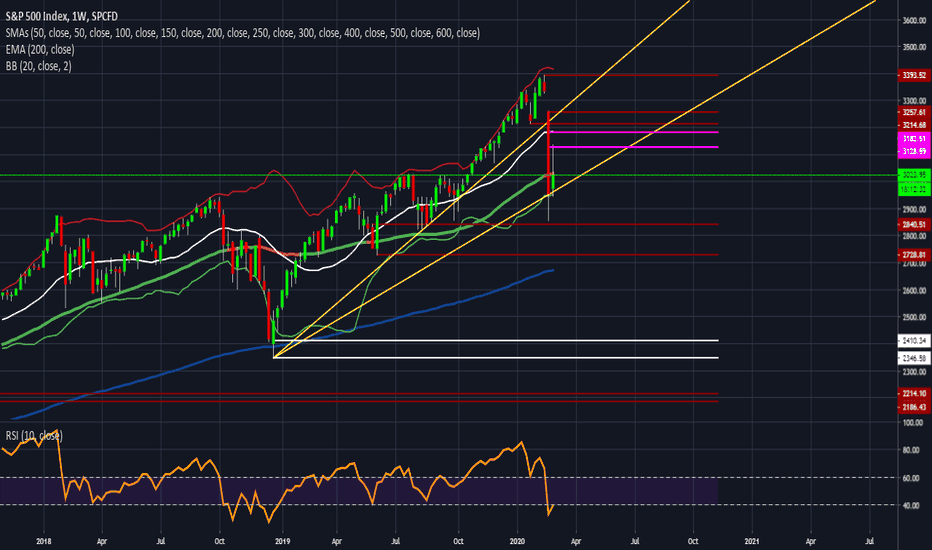
Task: Click the 40.00 RSI axis tick
Action: coord(913,505)
